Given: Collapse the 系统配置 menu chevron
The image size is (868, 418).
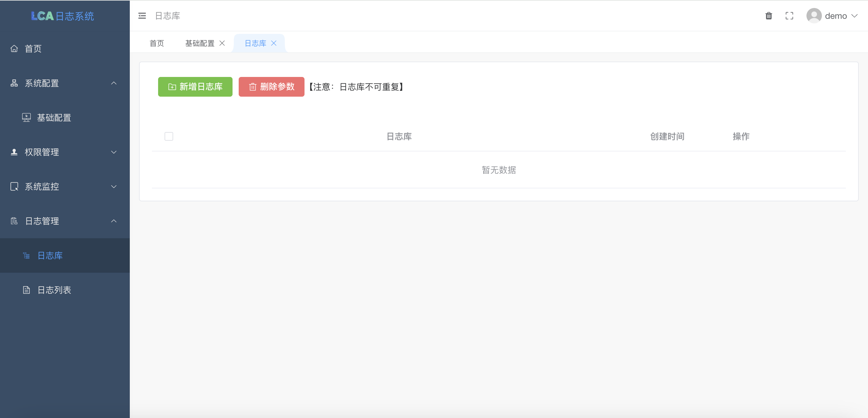Looking at the screenshot, I should [114, 83].
